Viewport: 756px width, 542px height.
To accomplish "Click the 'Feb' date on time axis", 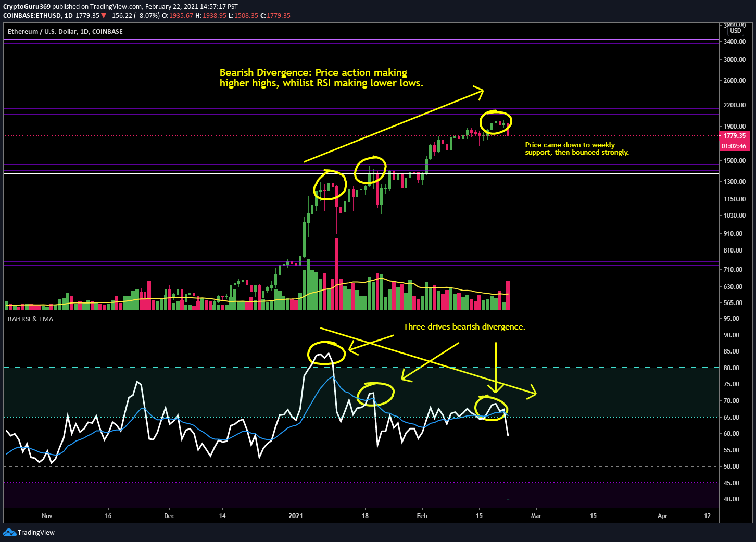I will coord(422,516).
